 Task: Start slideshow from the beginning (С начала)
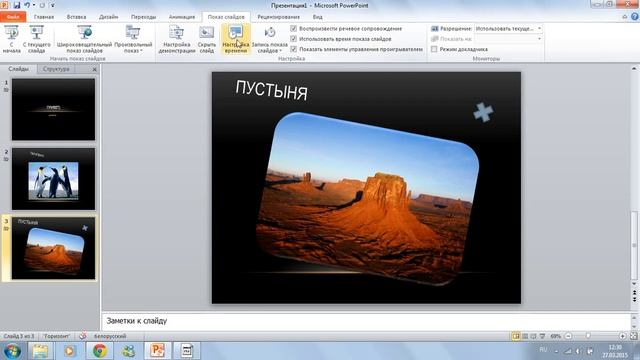click(x=11, y=39)
